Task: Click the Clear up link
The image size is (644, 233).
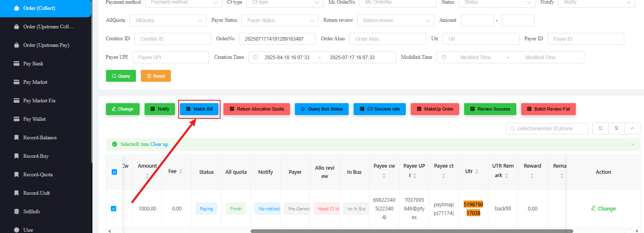Action: point(159,144)
